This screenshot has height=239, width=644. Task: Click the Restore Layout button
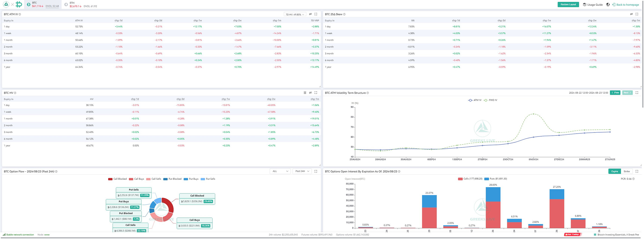(568, 5)
